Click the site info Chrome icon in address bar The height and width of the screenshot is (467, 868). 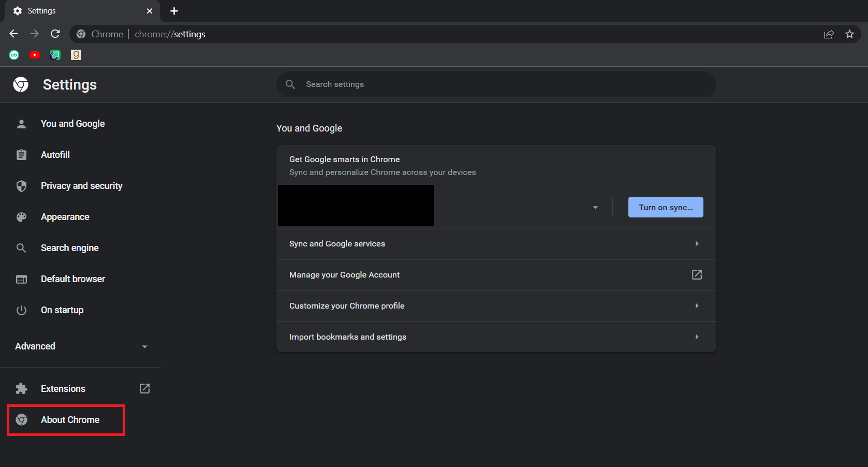coord(81,34)
